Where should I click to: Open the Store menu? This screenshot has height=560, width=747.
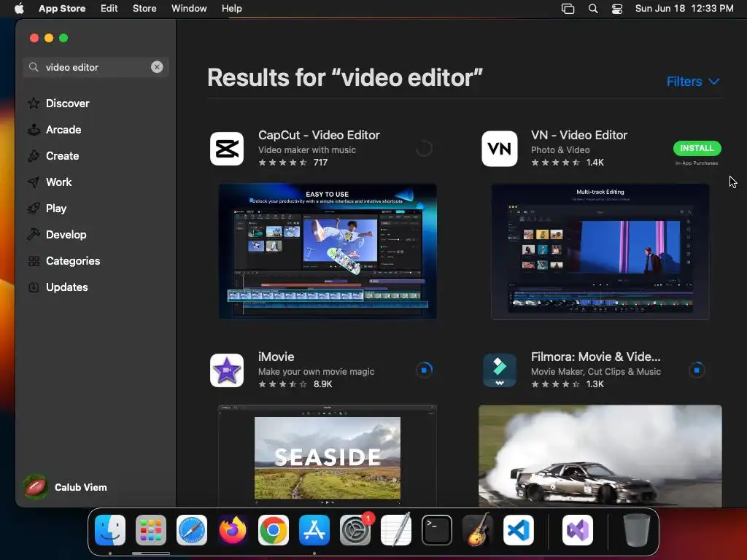pyautogui.click(x=144, y=8)
